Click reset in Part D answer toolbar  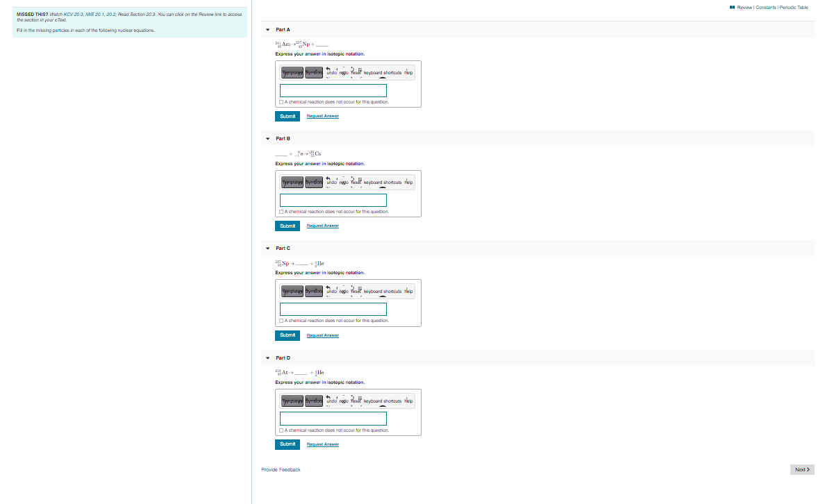point(356,401)
